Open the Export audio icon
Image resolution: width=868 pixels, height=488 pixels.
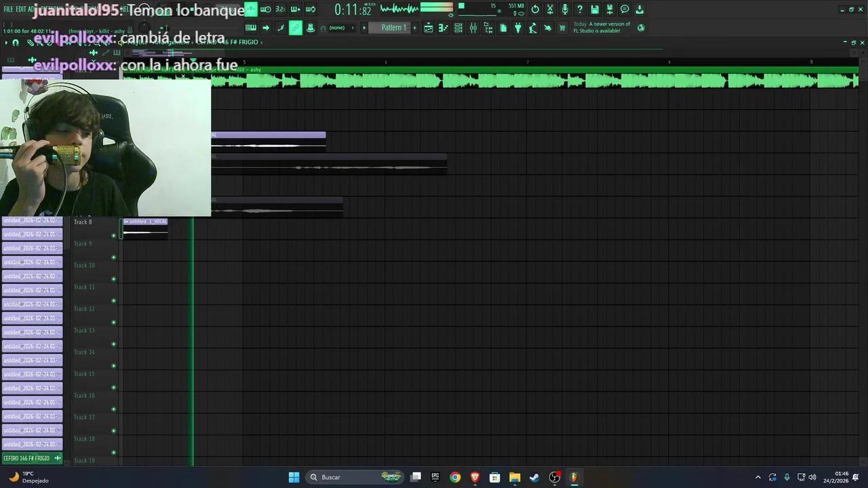click(x=638, y=9)
